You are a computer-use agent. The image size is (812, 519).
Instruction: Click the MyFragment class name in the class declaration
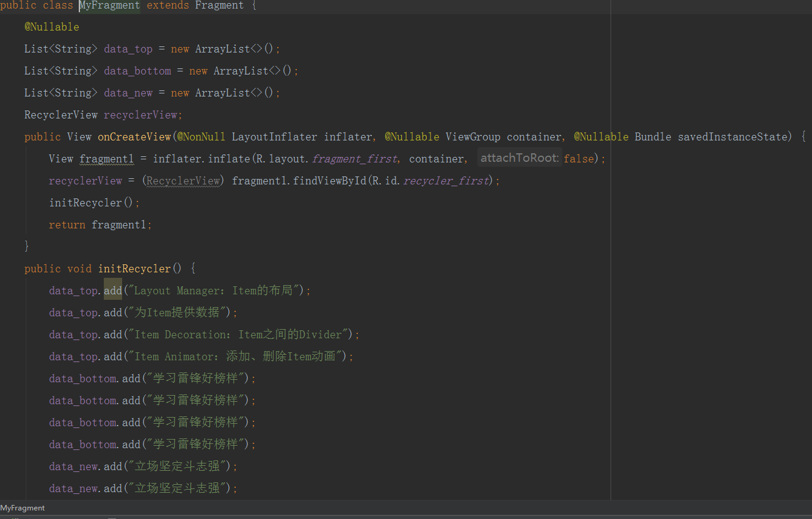(x=110, y=5)
